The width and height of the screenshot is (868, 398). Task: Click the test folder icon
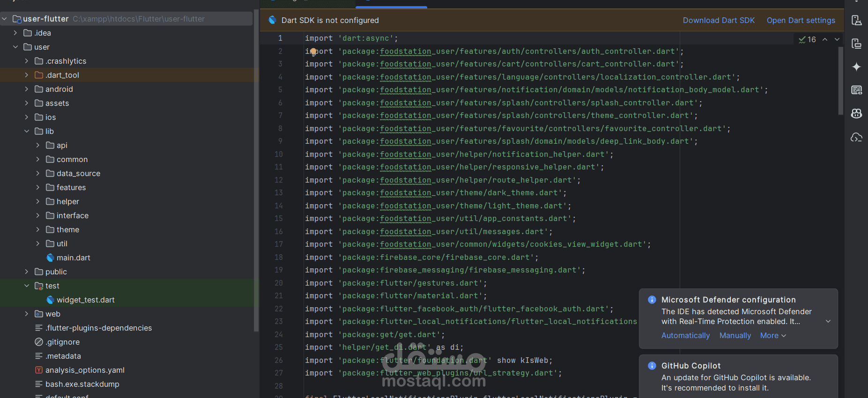(x=39, y=286)
